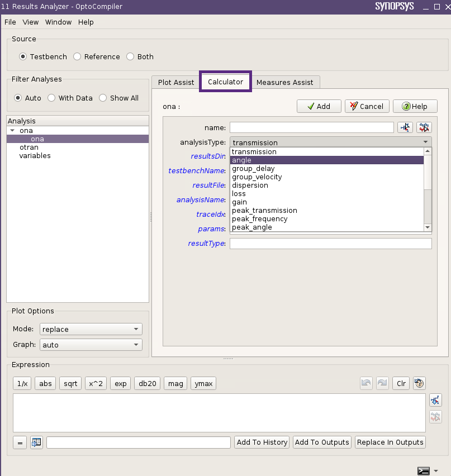Select the Auto filter radio button
This screenshot has width=451, height=476.
click(18, 98)
